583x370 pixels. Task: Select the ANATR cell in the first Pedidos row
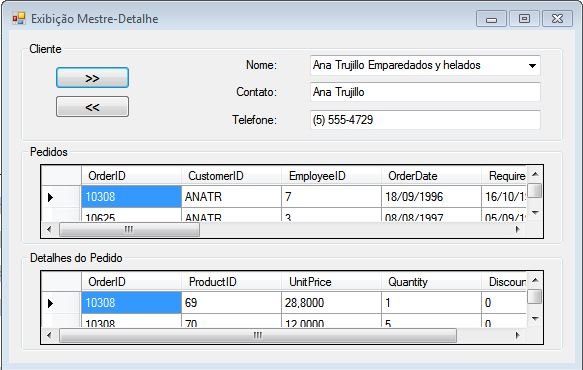point(231,197)
